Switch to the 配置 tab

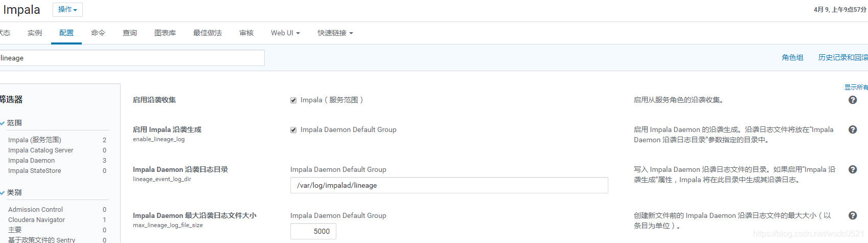point(66,33)
